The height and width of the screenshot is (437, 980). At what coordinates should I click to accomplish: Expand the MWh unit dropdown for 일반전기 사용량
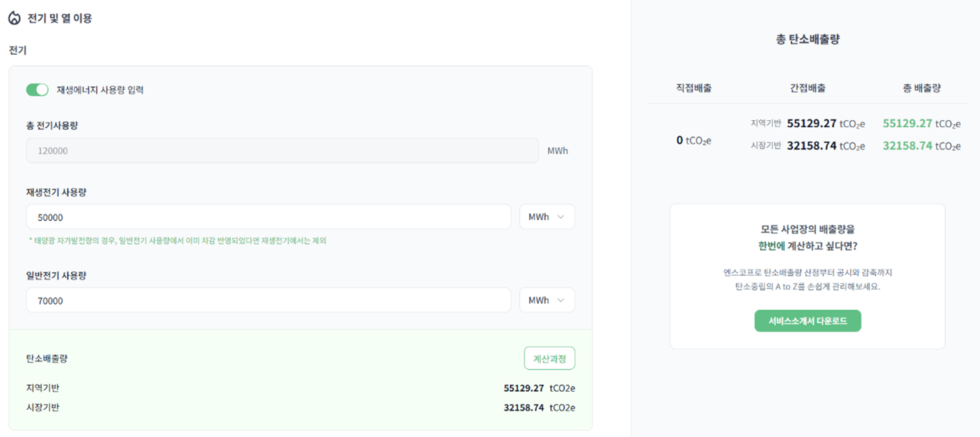tap(547, 300)
